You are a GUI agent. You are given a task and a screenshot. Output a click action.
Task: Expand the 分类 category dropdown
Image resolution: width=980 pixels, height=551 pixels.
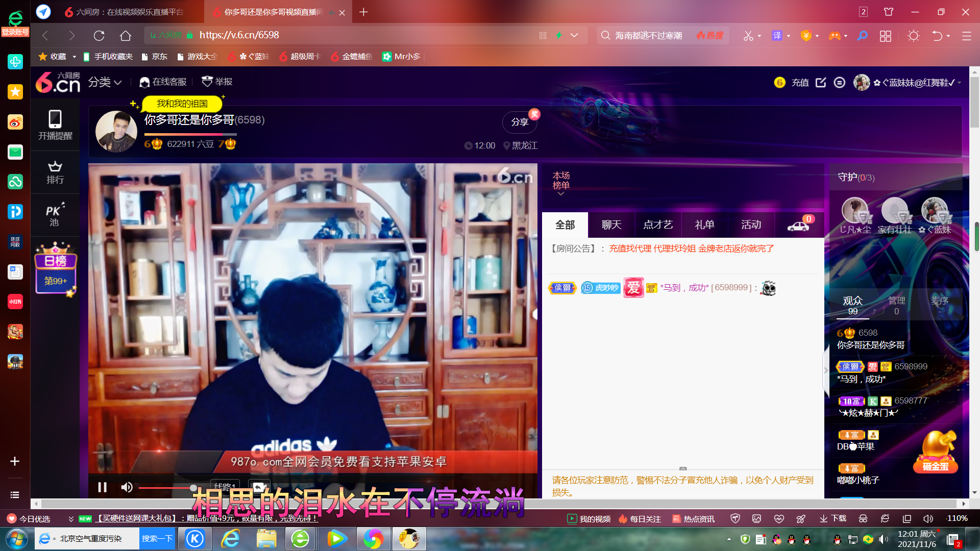click(x=105, y=82)
